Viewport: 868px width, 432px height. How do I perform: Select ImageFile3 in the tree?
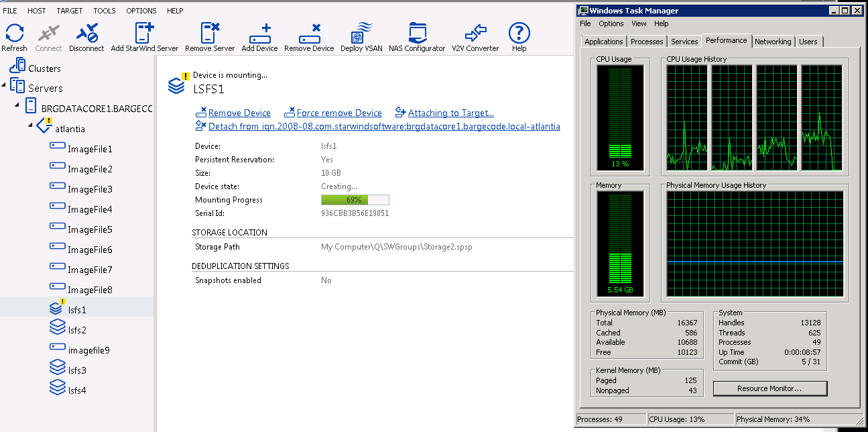90,189
